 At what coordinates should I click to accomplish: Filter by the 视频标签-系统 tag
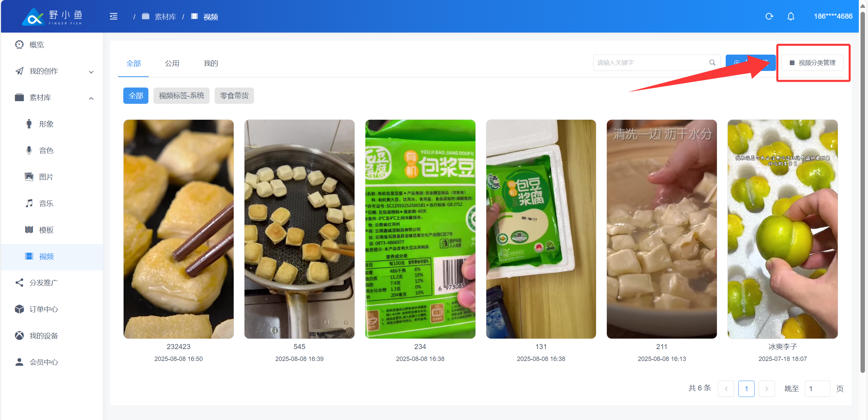click(x=181, y=96)
